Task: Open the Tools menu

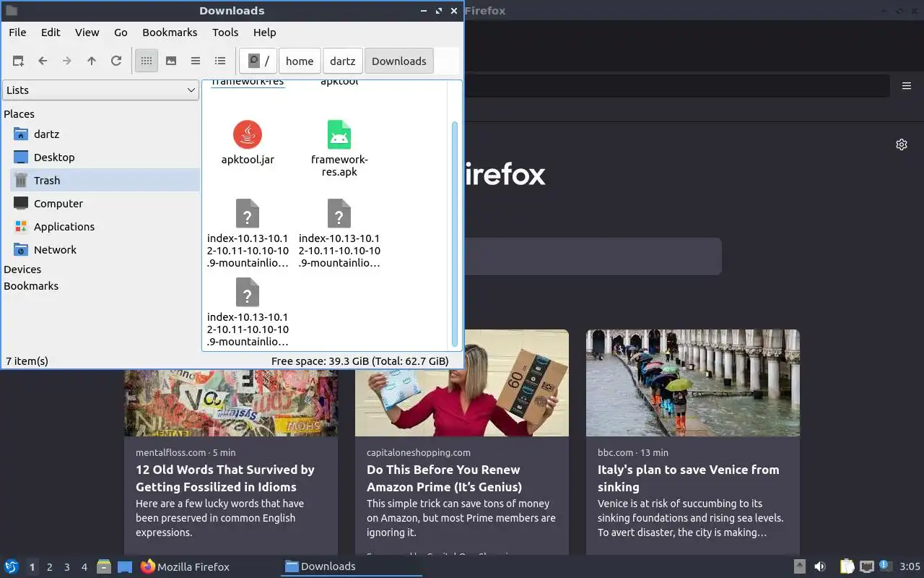Action: pyautogui.click(x=225, y=33)
